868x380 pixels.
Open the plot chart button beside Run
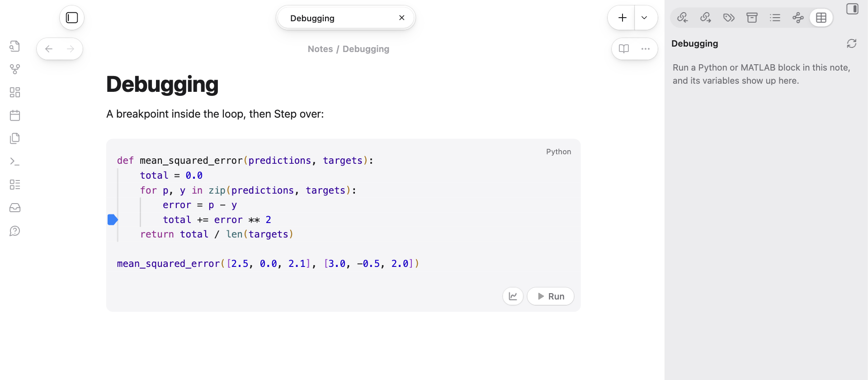click(513, 296)
